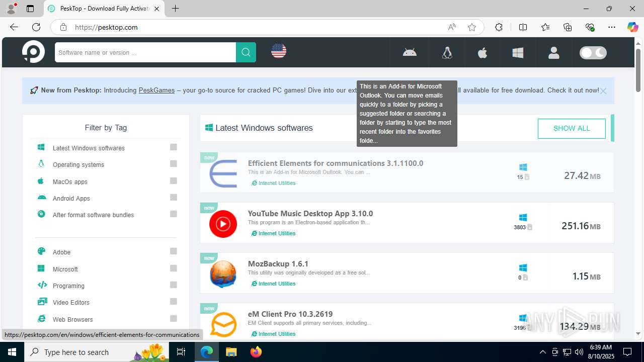Viewport: 644px width, 362px height.
Task: Select the Microsoft tag label
Action: 65,269
